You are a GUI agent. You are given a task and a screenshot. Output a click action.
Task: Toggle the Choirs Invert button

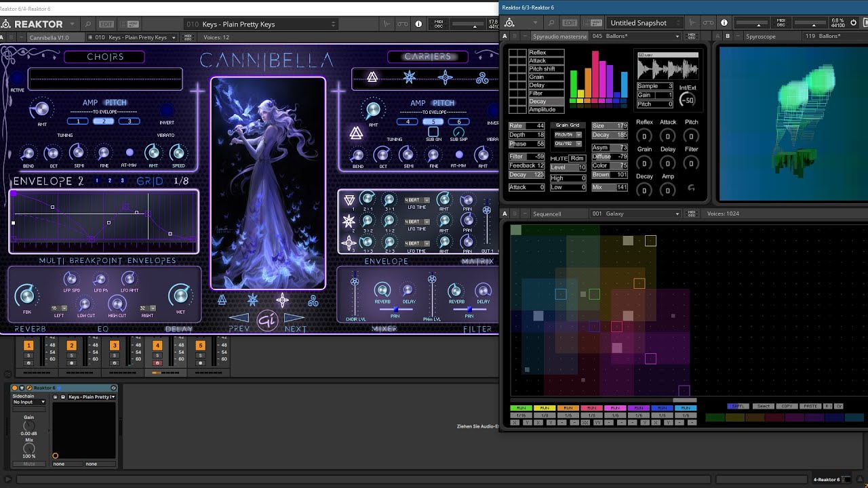(166, 110)
